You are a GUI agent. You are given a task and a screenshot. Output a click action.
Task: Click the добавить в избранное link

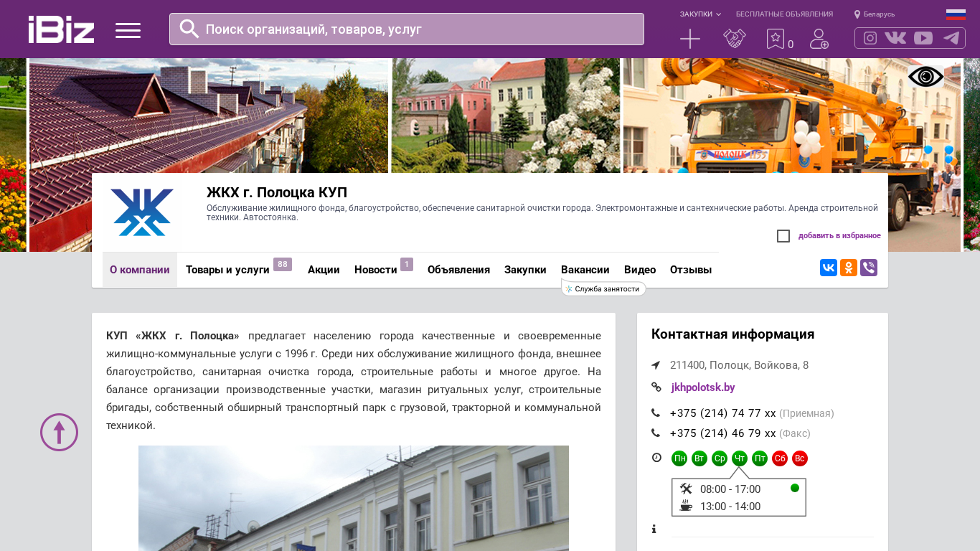(839, 236)
